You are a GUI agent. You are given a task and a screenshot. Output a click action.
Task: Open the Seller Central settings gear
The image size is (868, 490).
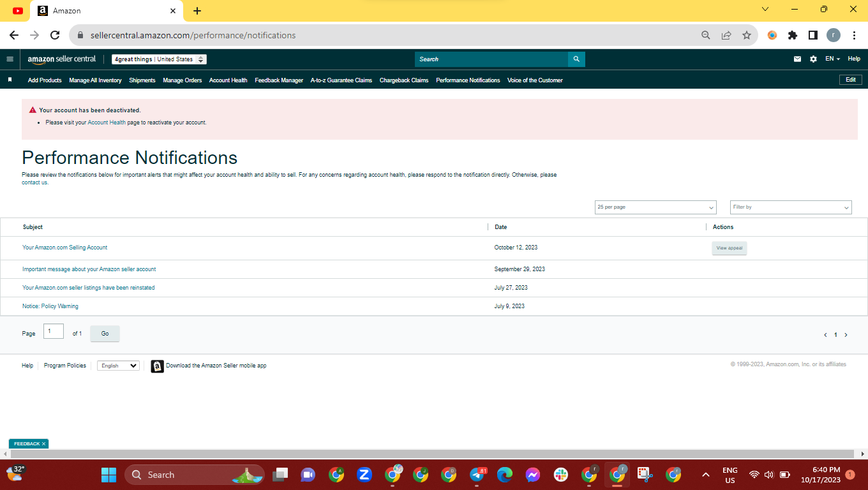click(813, 59)
